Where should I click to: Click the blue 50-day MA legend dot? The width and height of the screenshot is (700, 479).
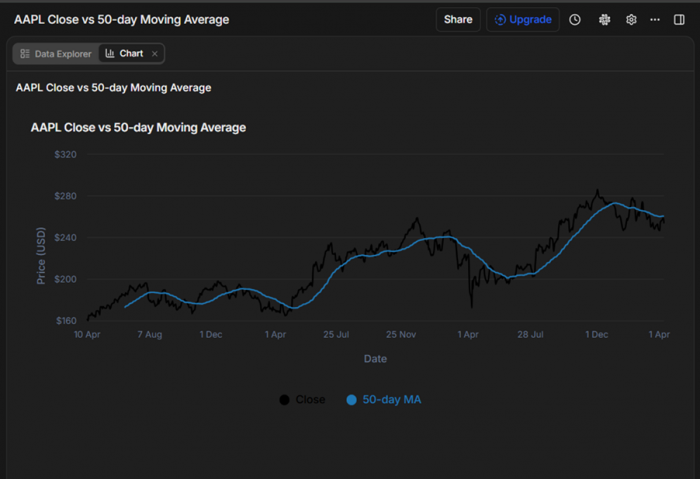tap(351, 400)
